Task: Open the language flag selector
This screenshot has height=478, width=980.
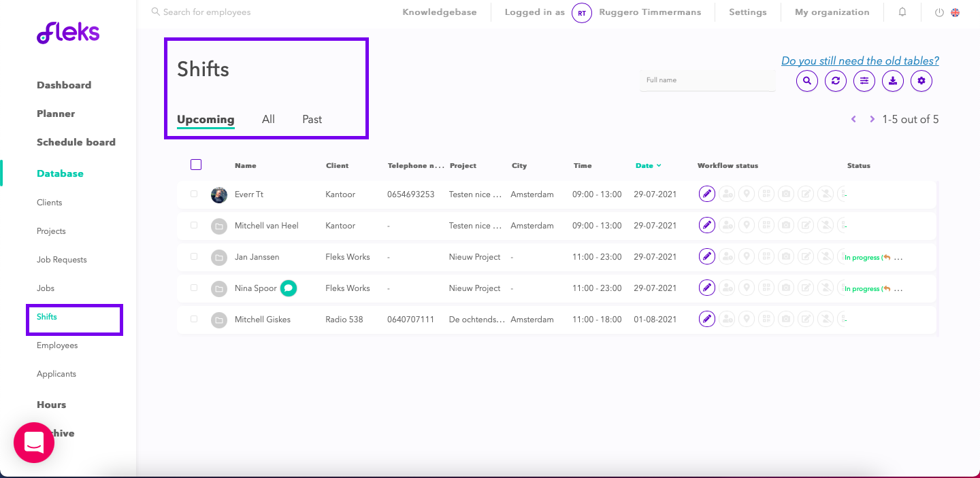Action: click(x=955, y=12)
